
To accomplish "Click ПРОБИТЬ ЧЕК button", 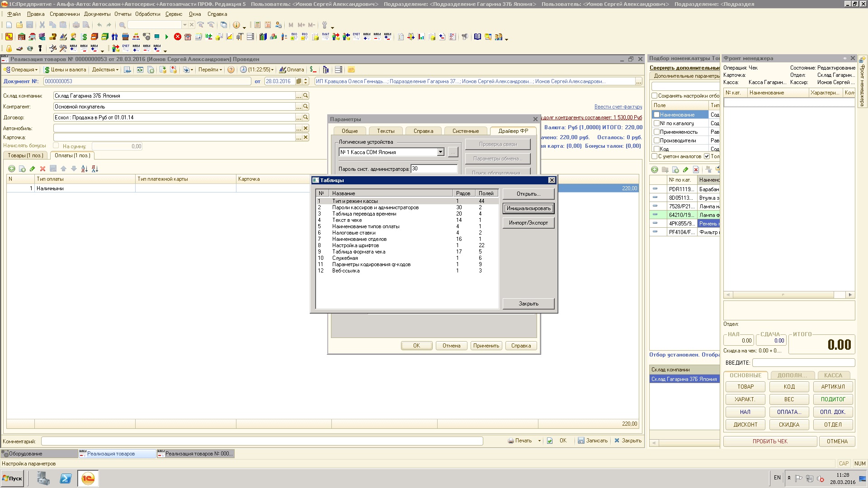I will pyautogui.click(x=770, y=441).
